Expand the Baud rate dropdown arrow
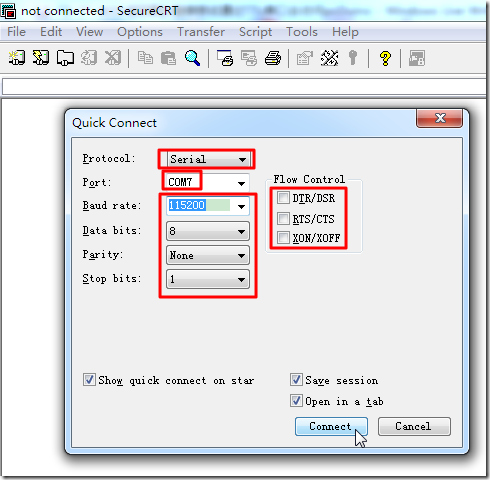490x480 pixels. 241,206
